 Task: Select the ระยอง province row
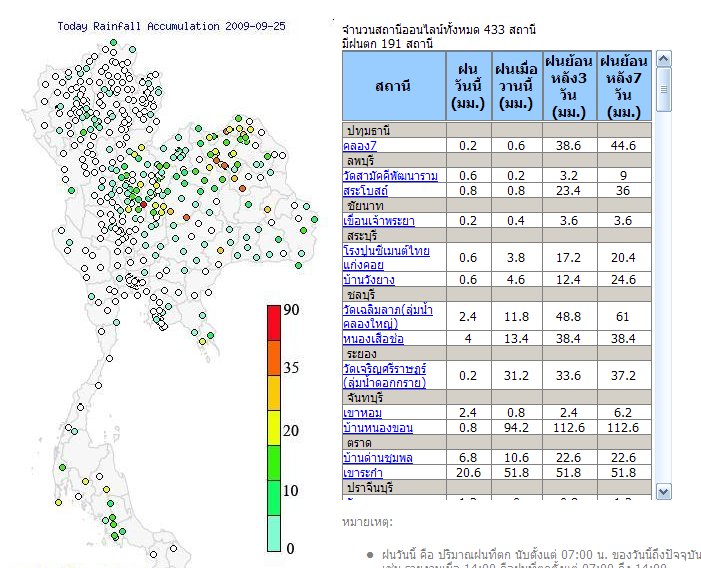[x=497, y=353]
